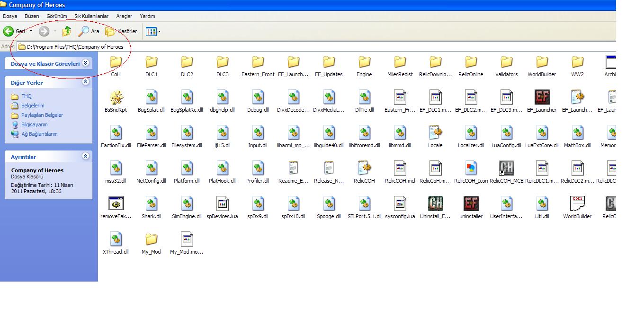Screen dimensions: 644x327
Task: Select the WorldBuilder document file
Action: pos(577,208)
